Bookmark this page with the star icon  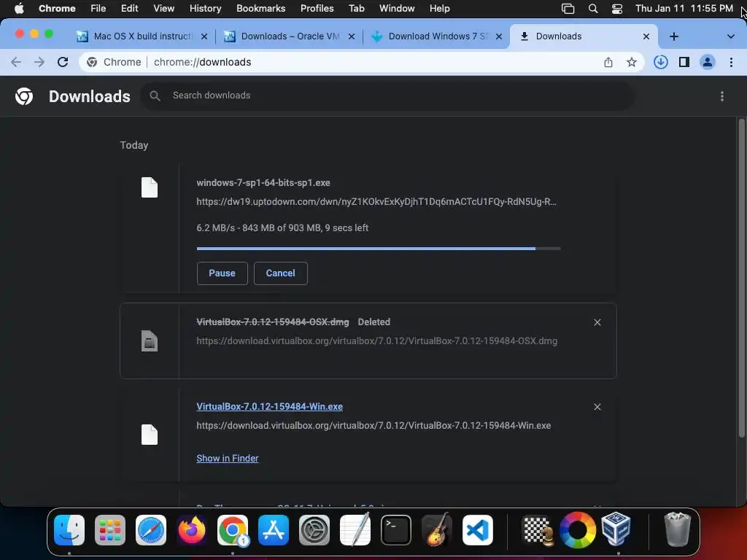tap(632, 63)
